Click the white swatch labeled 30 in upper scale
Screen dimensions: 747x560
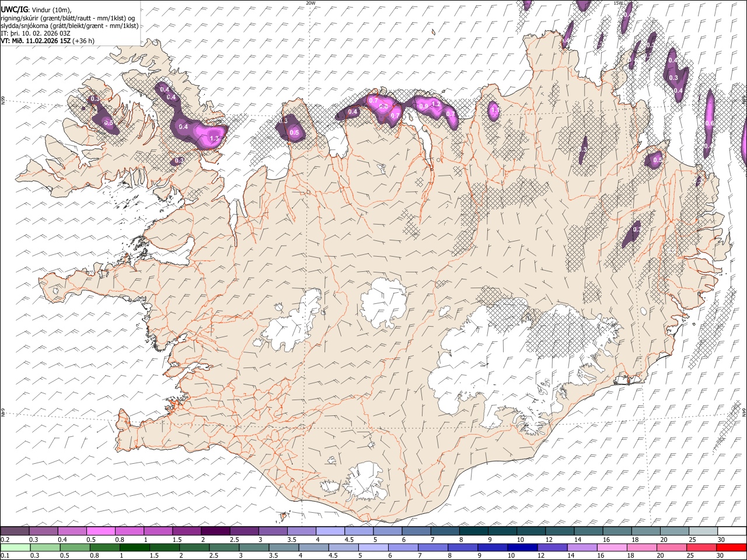[732, 531]
